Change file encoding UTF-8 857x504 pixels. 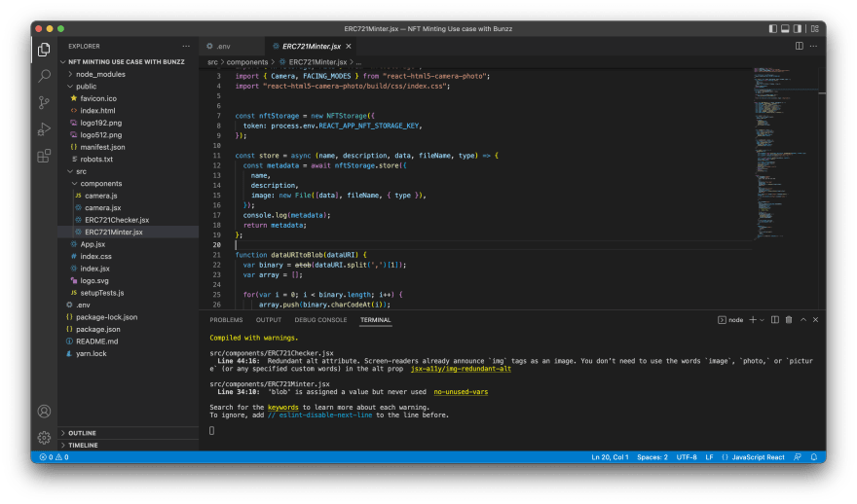click(687, 457)
